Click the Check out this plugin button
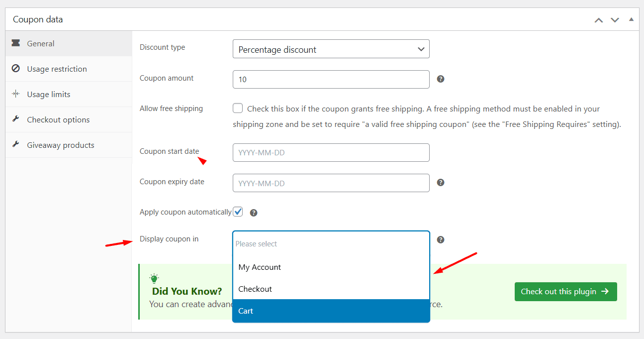Image resolution: width=644 pixels, height=339 pixels. [565, 292]
